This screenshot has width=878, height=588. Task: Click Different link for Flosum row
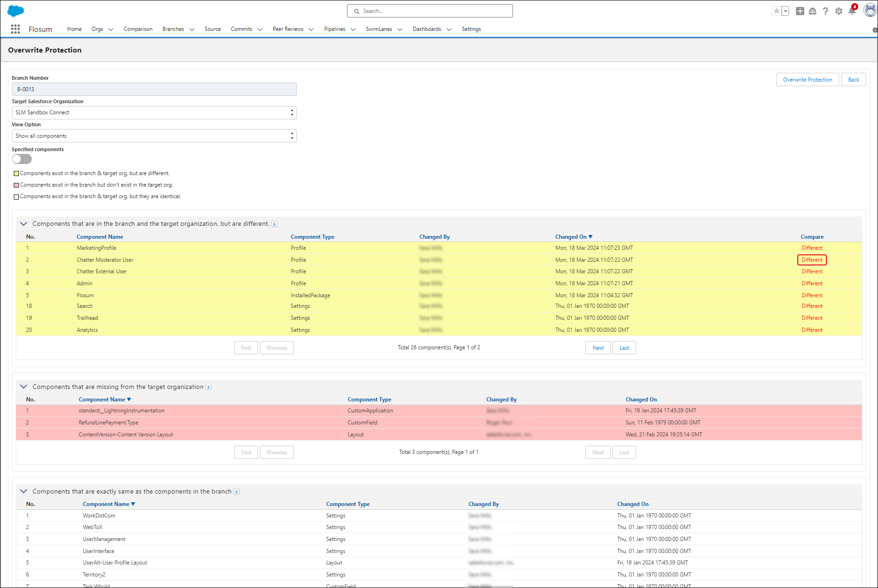click(x=812, y=295)
